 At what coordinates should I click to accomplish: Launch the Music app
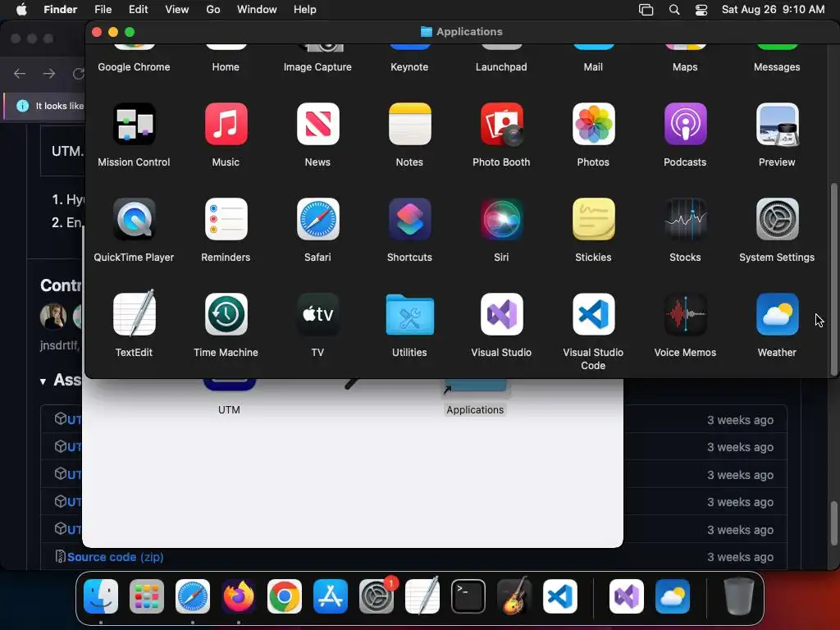point(226,125)
